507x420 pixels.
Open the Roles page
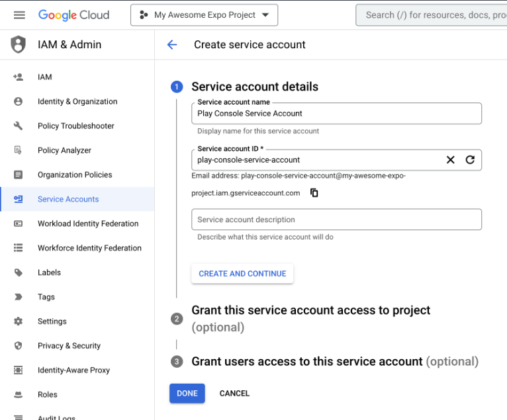tap(48, 394)
